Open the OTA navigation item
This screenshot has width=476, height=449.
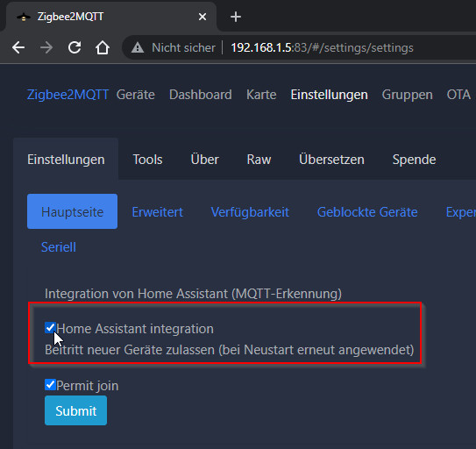click(x=458, y=95)
